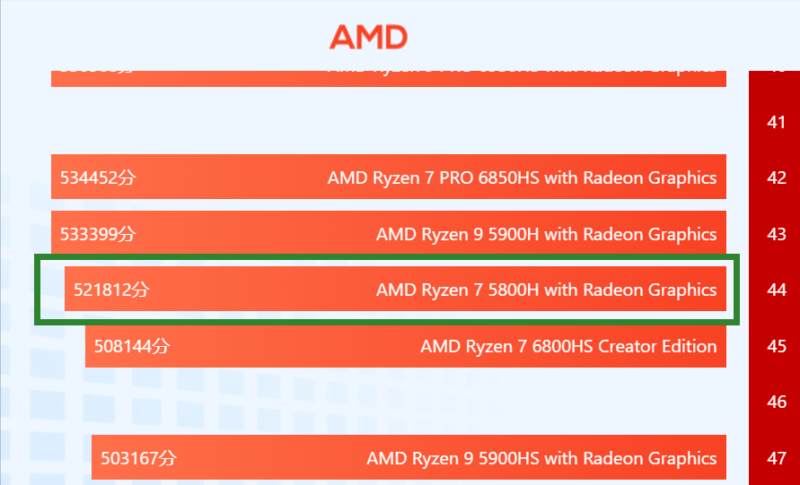Click the AMD heading at the top

click(368, 37)
